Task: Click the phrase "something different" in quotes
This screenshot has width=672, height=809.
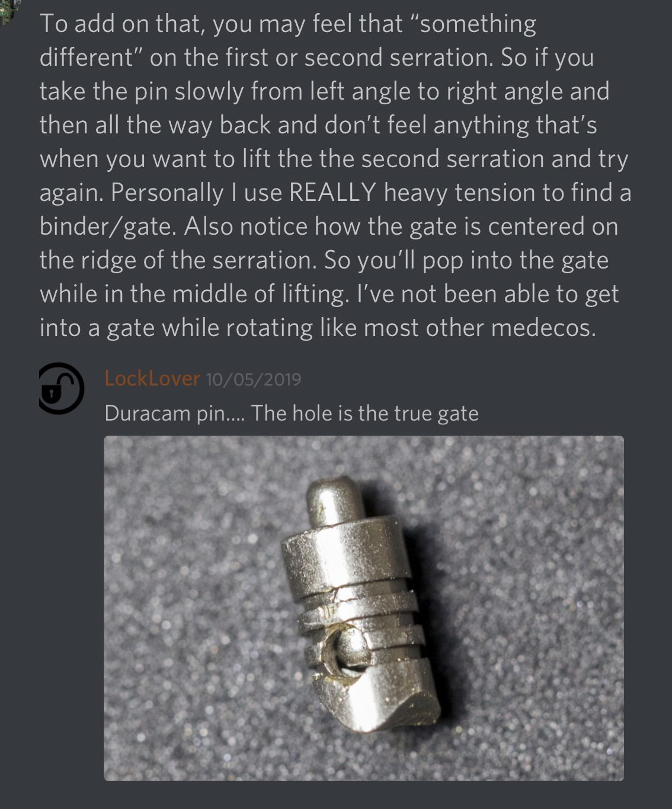Action: coord(288,41)
